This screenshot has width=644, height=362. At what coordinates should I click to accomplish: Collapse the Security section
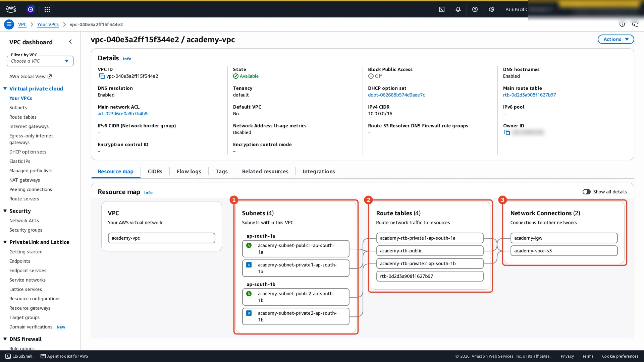pos(5,211)
